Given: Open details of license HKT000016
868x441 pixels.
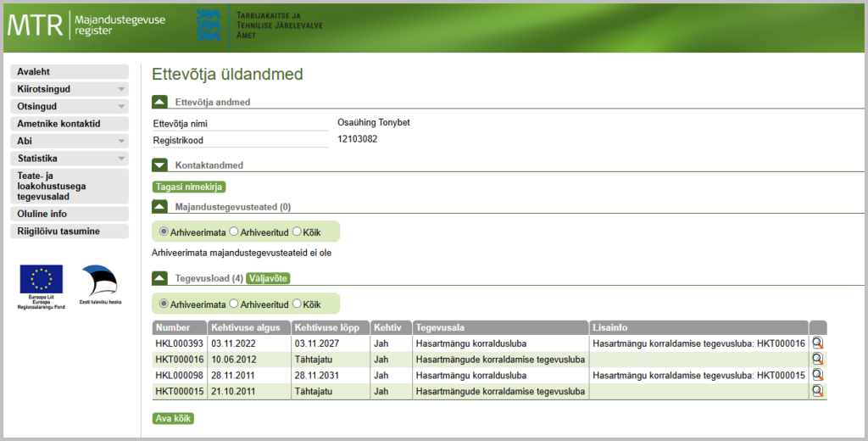Looking at the screenshot, I should 818,359.
